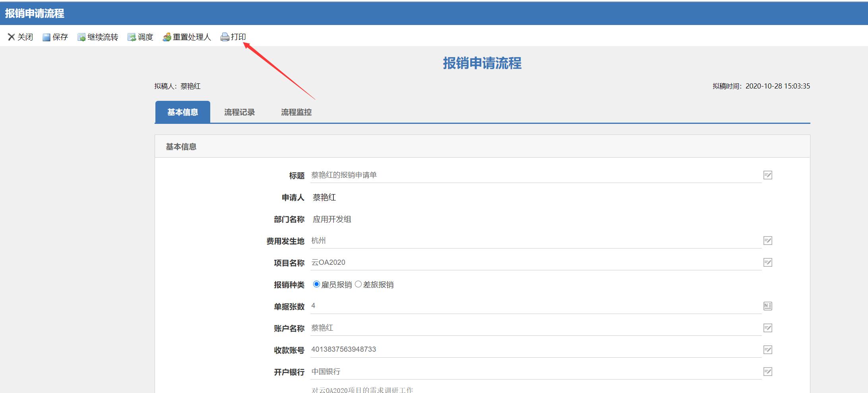Click into the 标题 input field

coord(536,175)
